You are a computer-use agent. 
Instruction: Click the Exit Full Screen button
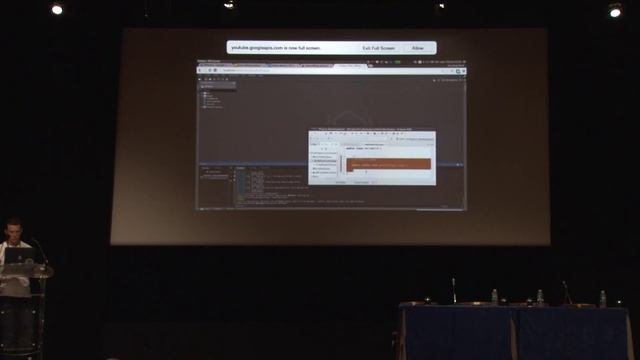378,48
